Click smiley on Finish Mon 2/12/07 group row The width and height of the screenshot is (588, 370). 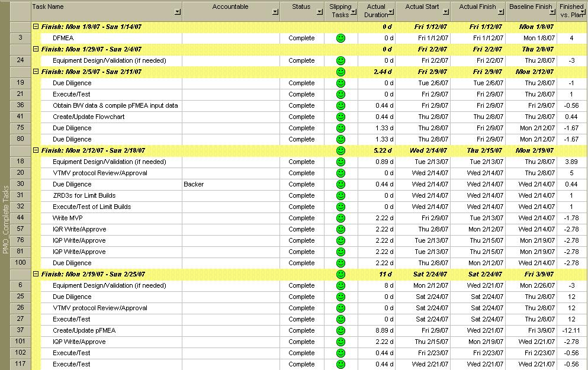click(x=340, y=150)
